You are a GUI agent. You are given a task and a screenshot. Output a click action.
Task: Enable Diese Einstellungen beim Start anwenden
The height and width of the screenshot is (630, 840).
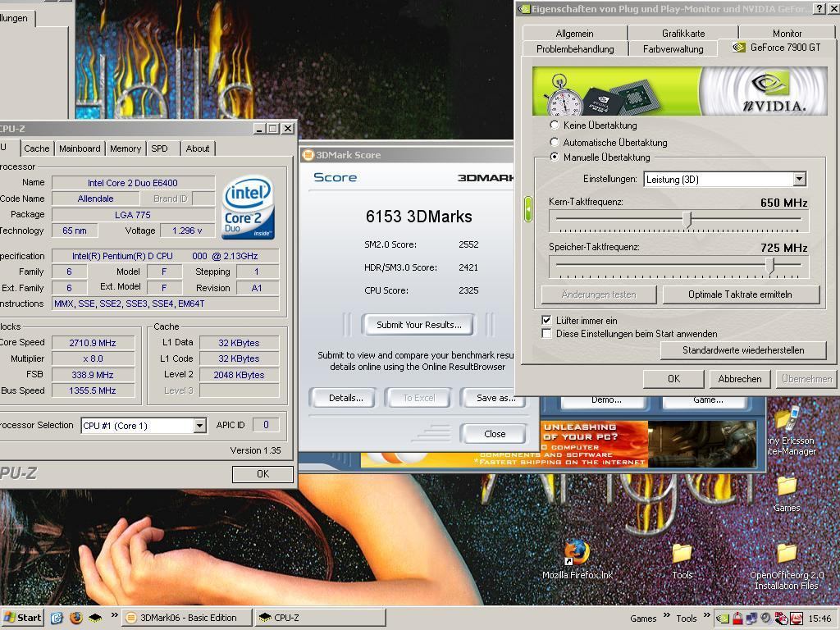point(546,334)
